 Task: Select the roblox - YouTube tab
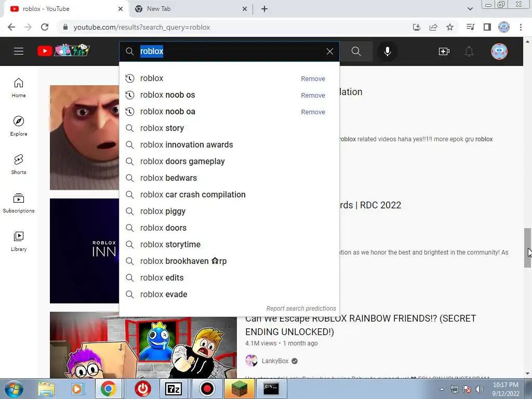tap(66, 9)
